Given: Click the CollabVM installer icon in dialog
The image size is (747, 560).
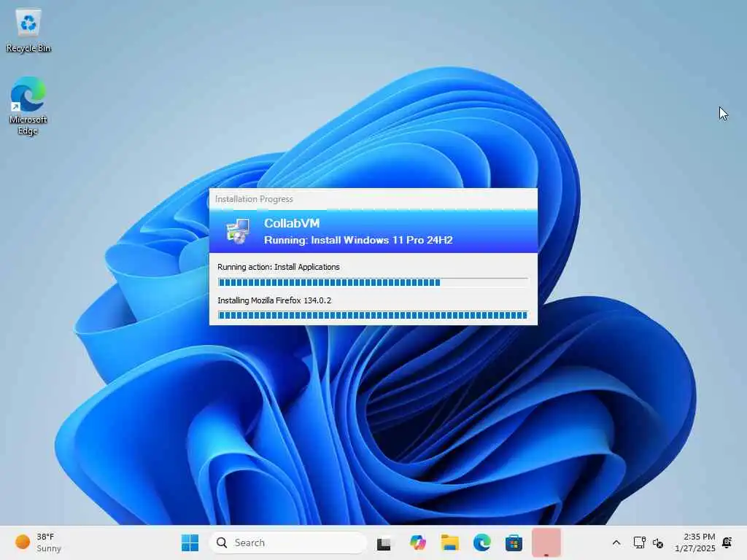Looking at the screenshot, I should (238, 231).
